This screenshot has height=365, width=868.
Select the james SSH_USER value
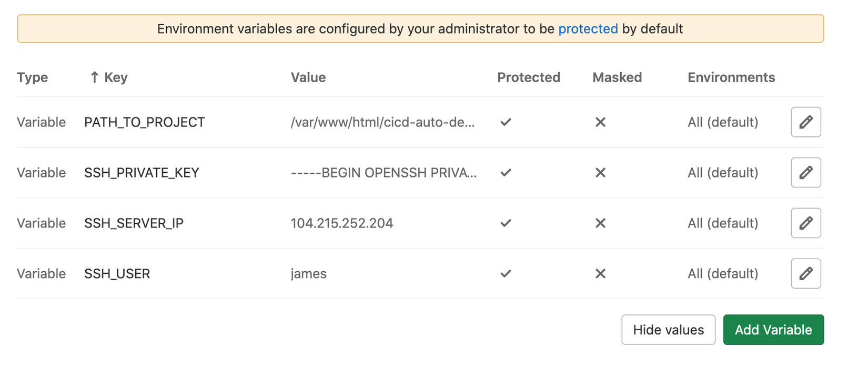coord(308,274)
